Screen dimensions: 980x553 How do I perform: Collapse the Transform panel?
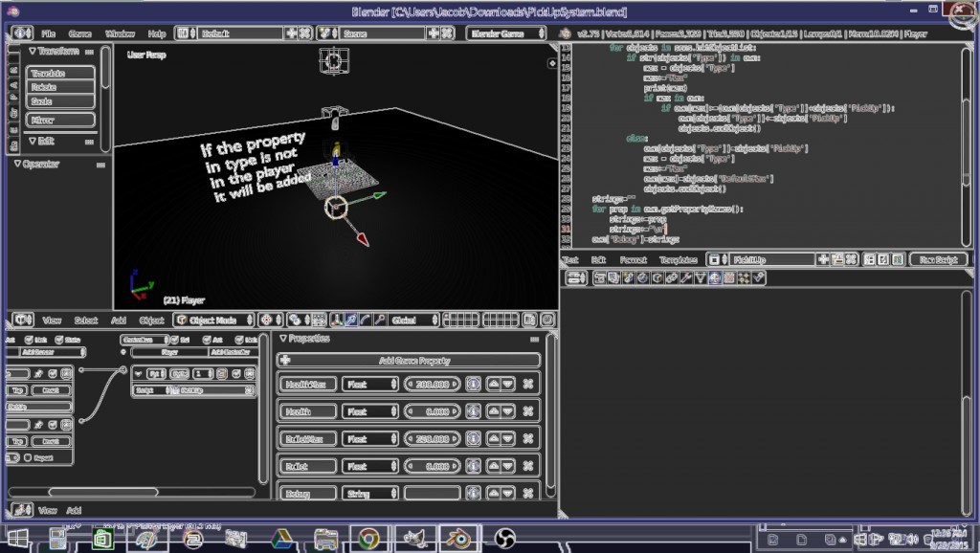tap(33, 52)
